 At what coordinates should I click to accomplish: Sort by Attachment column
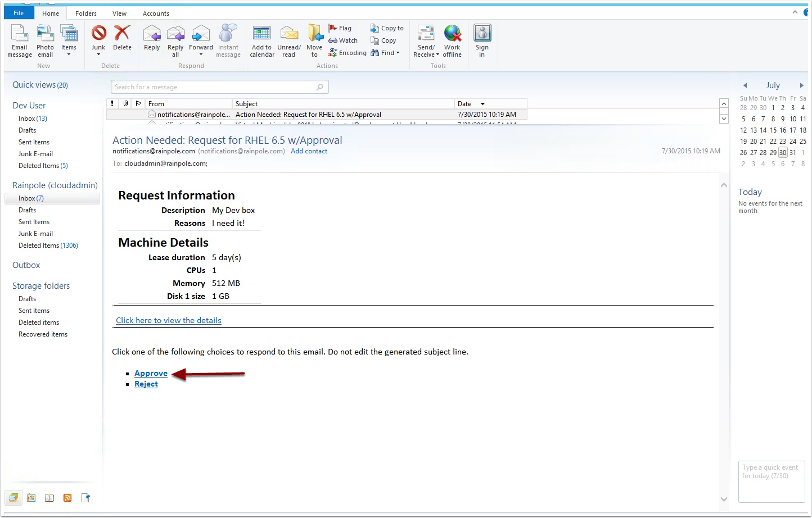[x=125, y=103]
